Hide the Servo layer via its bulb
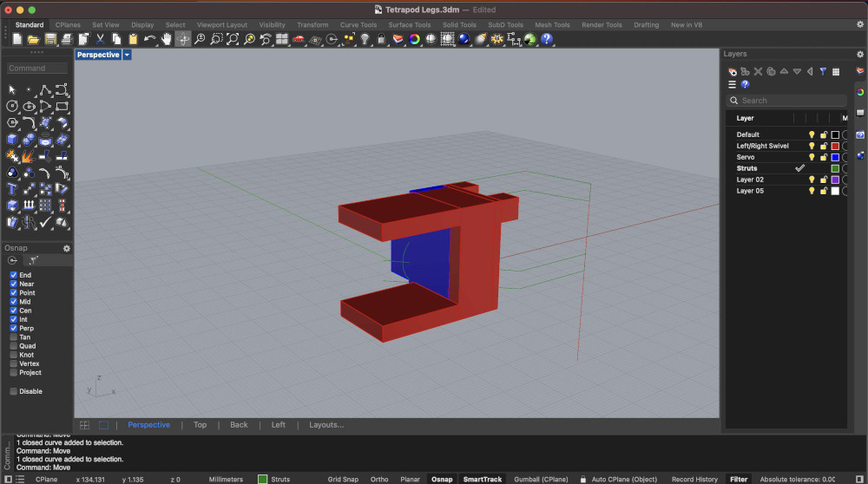Viewport: 868px width, 484px height. point(812,157)
